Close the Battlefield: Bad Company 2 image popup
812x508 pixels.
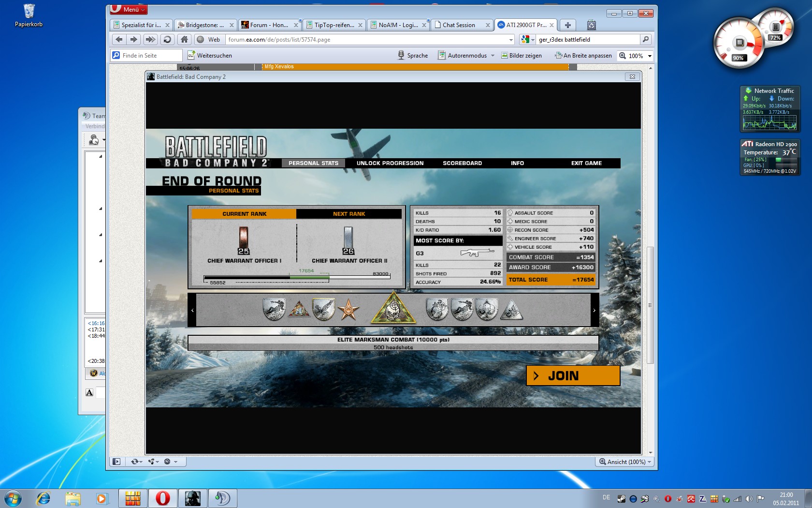tap(632, 76)
